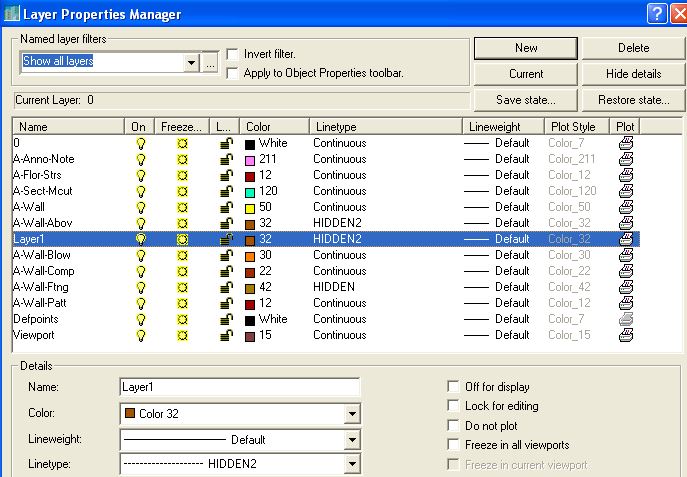Image resolution: width=687 pixels, height=477 pixels.
Task: Open the Named layer filters dropdown
Action: coord(191,62)
